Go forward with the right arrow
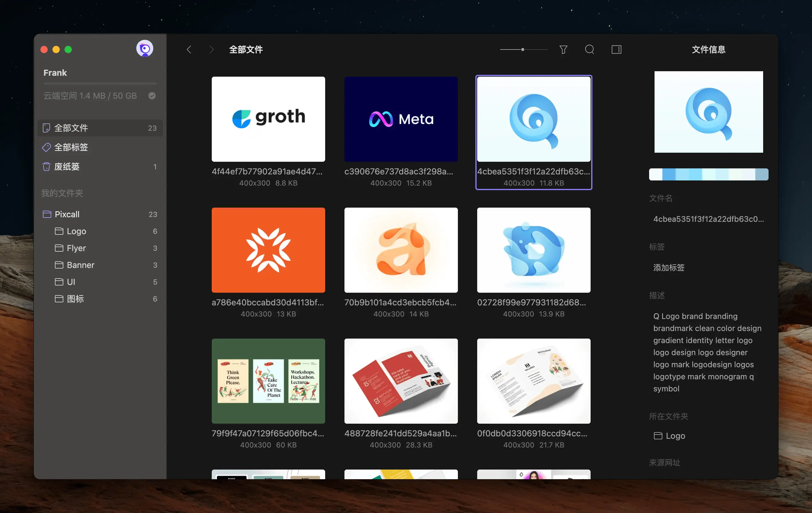 pyautogui.click(x=211, y=49)
